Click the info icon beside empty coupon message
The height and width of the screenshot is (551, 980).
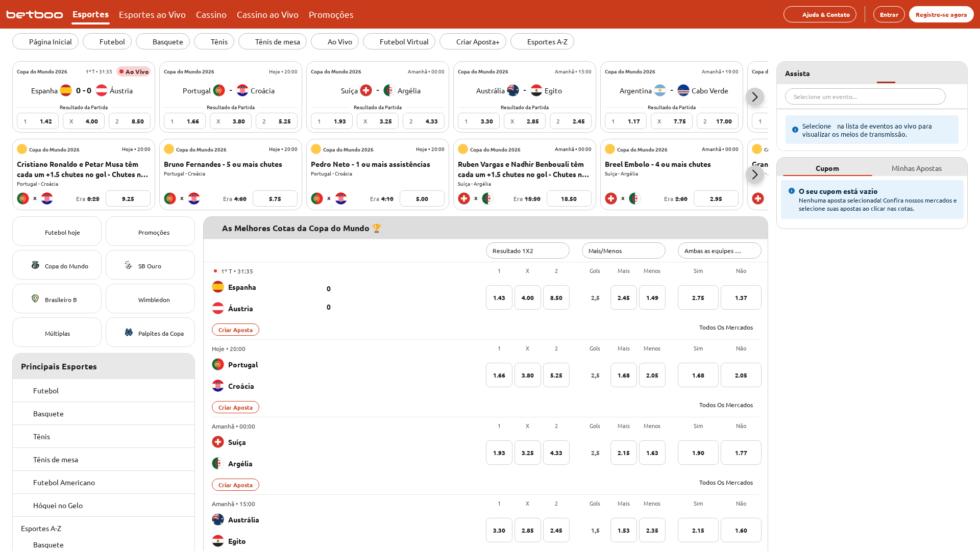792,191
